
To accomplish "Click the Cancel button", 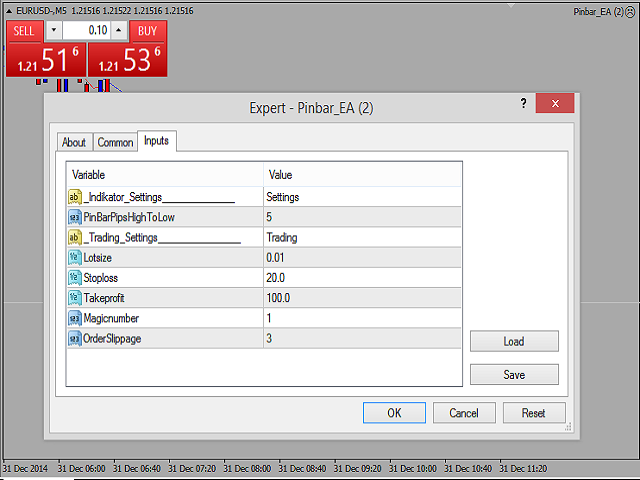I will (x=464, y=413).
